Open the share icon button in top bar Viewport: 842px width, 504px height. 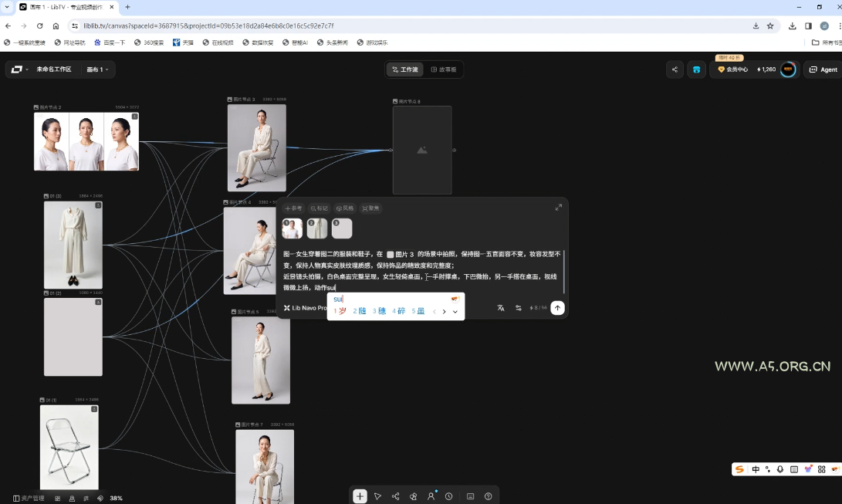pos(675,69)
